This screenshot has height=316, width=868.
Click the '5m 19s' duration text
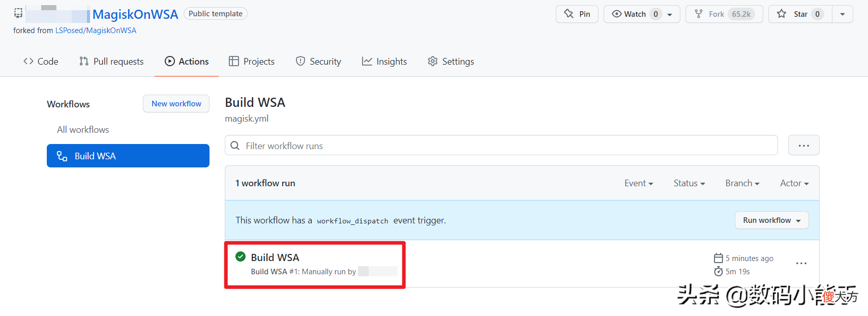click(738, 272)
